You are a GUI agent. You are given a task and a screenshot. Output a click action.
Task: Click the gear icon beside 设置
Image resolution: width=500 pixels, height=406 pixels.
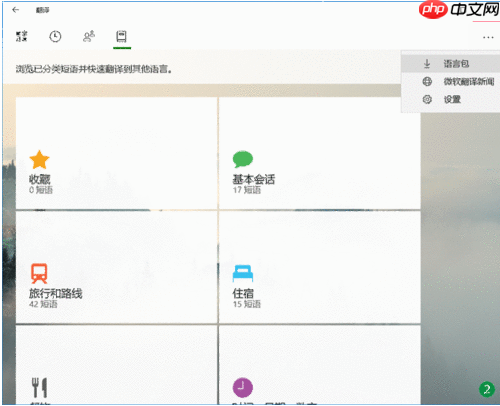[x=427, y=99]
